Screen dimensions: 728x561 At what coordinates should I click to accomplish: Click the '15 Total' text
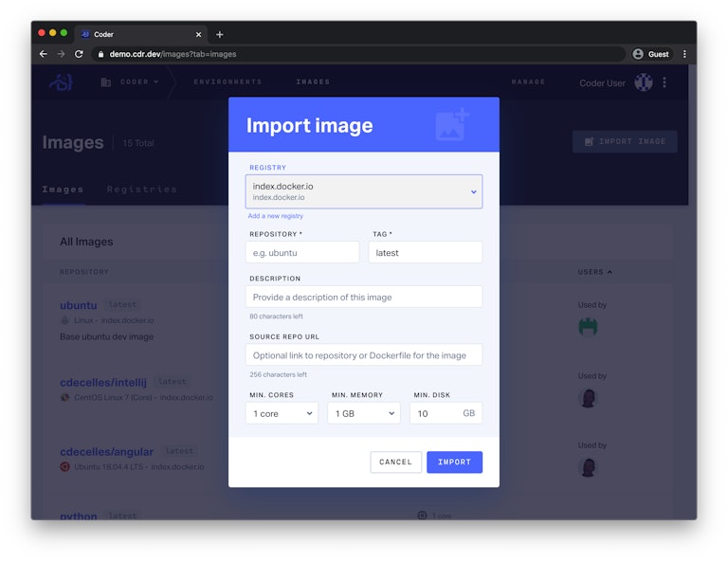[138, 143]
